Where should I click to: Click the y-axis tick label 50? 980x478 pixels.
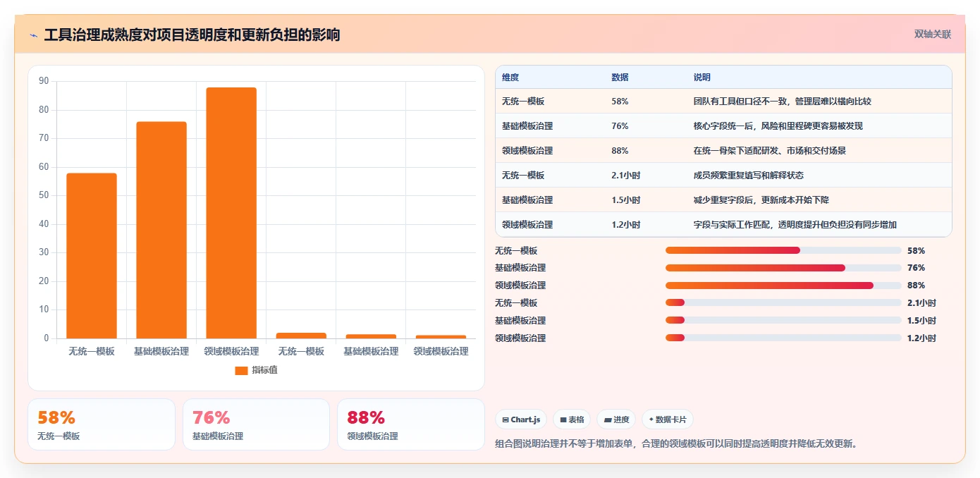tap(44, 195)
